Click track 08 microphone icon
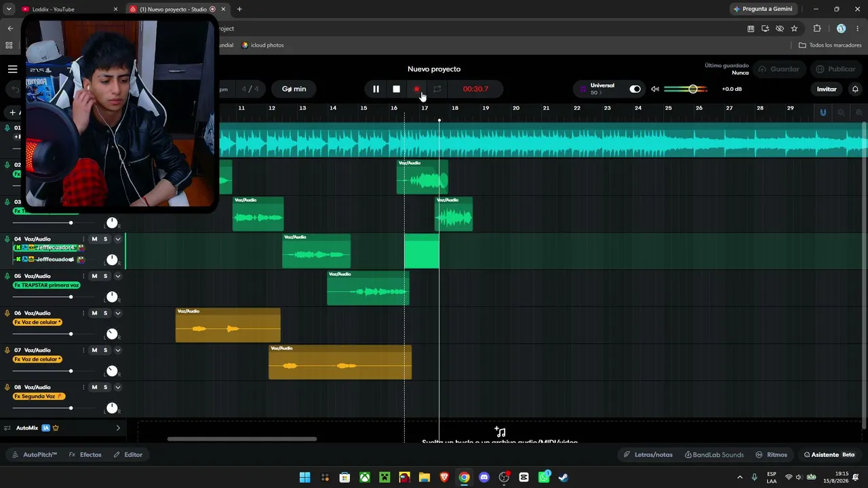Screen dimensions: 868x488 (x=7, y=387)
